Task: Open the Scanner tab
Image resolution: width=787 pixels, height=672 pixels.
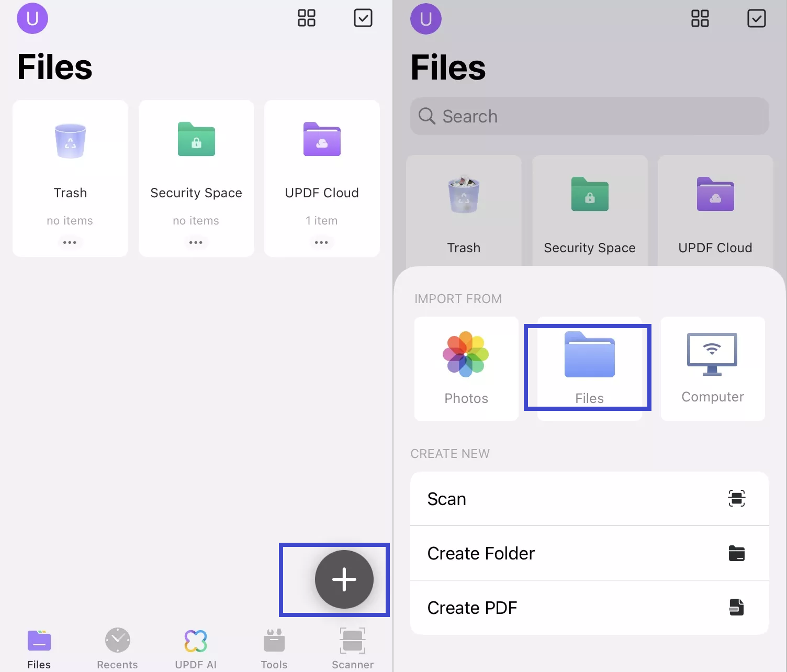Action: tap(353, 649)
